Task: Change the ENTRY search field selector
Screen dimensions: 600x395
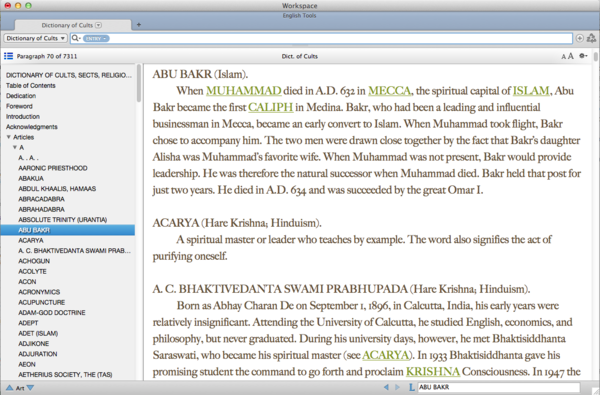Action: tap(96, 38)
